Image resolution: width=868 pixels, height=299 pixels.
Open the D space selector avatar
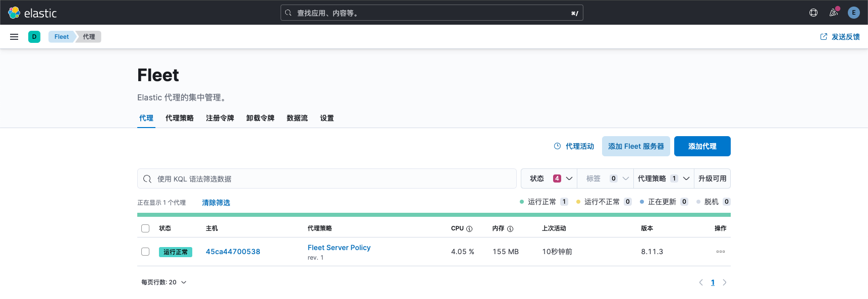pos(34,37)
